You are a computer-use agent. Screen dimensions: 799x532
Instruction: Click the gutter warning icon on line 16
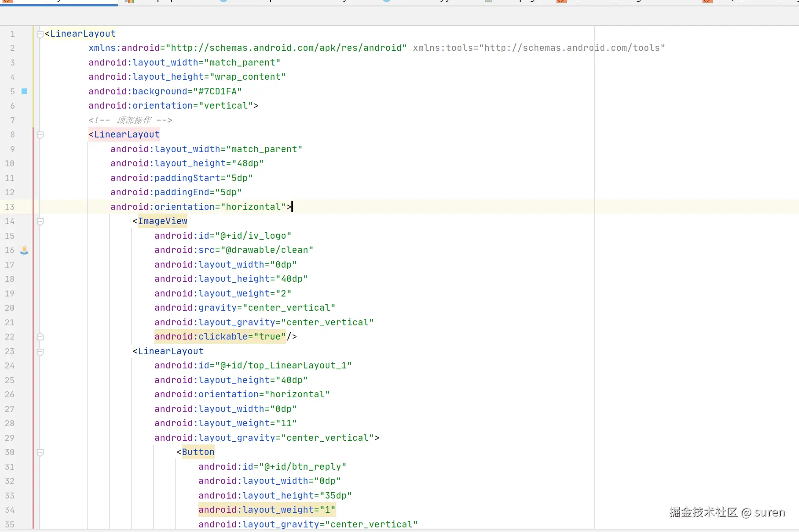(24, 250)
